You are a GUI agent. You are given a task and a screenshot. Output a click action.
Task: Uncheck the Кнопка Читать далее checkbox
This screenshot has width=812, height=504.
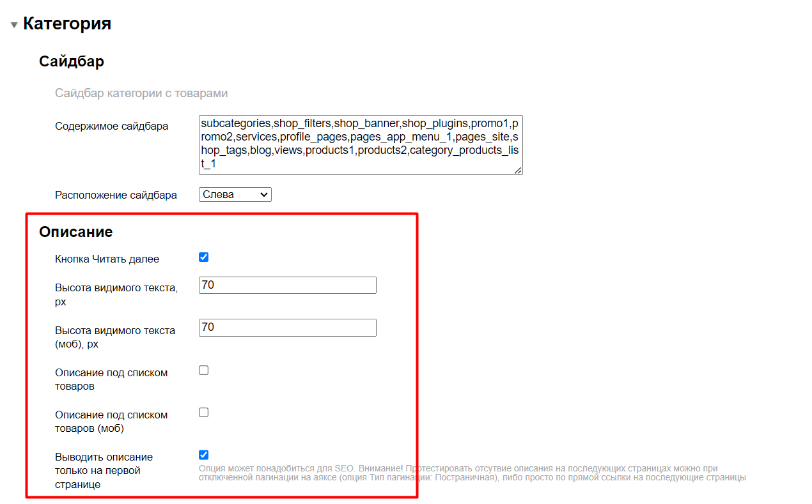click(x=204, y=257)
